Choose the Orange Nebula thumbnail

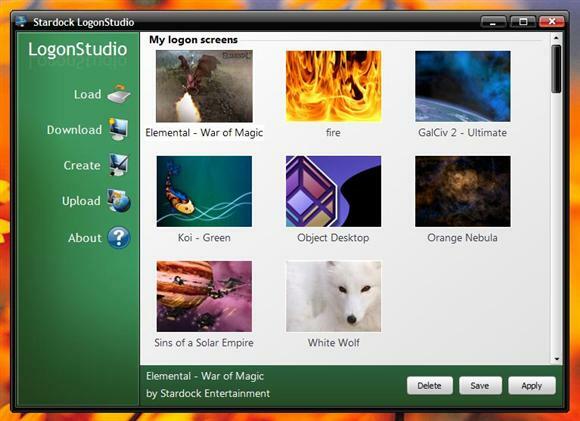coord(463,191)
